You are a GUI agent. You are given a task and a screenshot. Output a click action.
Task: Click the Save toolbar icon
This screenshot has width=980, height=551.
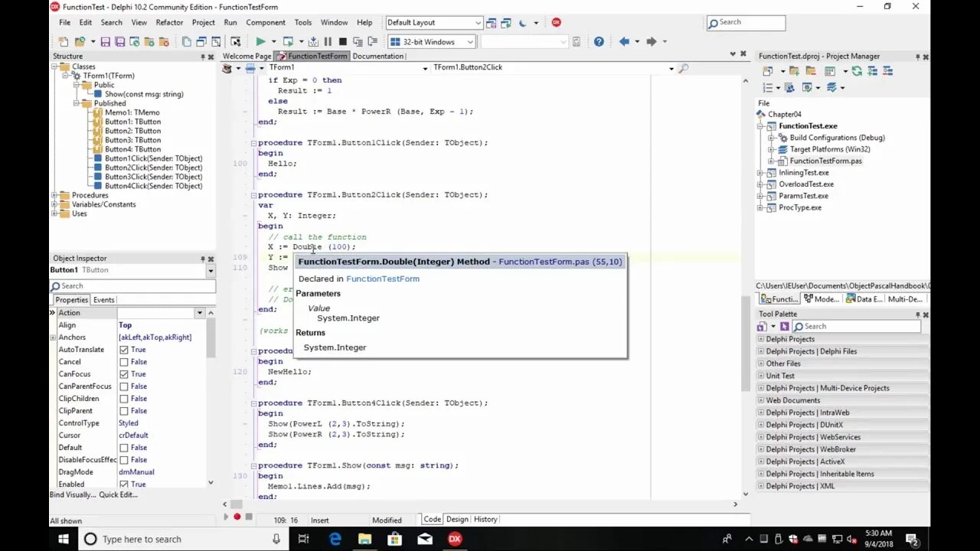tap(106, 41)
